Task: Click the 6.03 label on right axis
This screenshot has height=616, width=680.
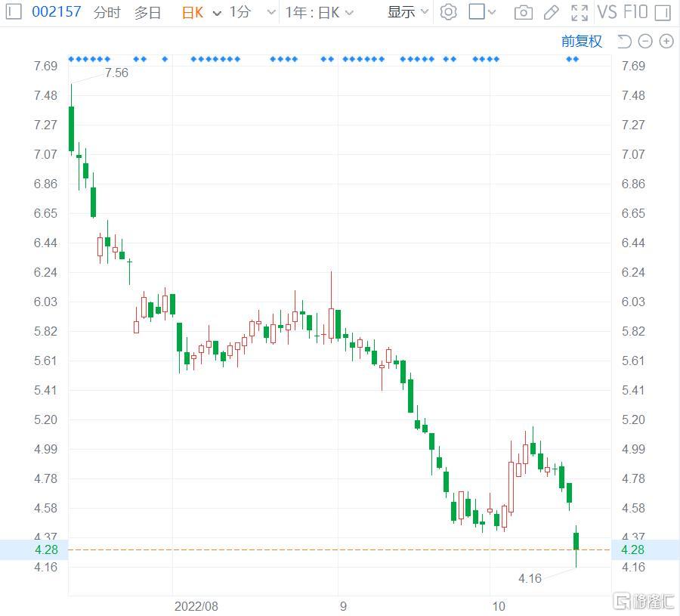Action: click(633, 302)
